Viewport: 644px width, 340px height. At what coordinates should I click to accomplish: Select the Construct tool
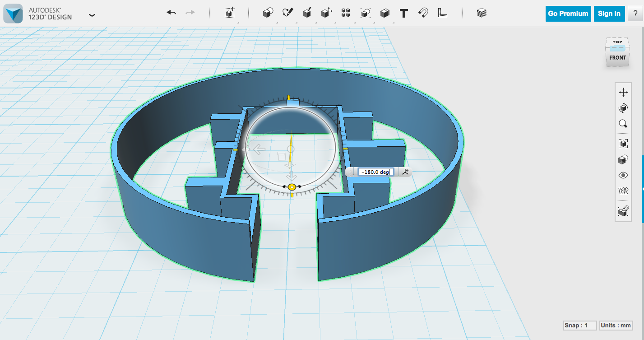click(x=308, y=13)
